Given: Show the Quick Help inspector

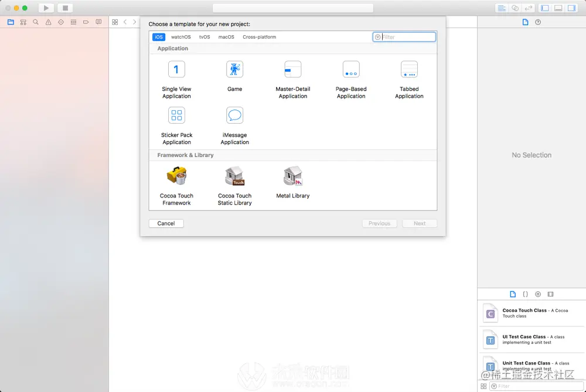Looking at the screenshot, I should coord(538,22).
